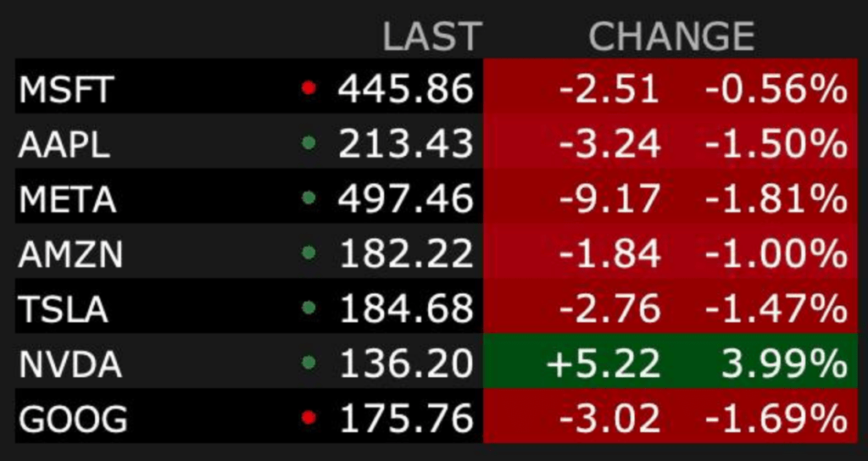This screenshot has width=868, height=461.
Task: Sort by the CHANGE column header
Action: [670, 36]
